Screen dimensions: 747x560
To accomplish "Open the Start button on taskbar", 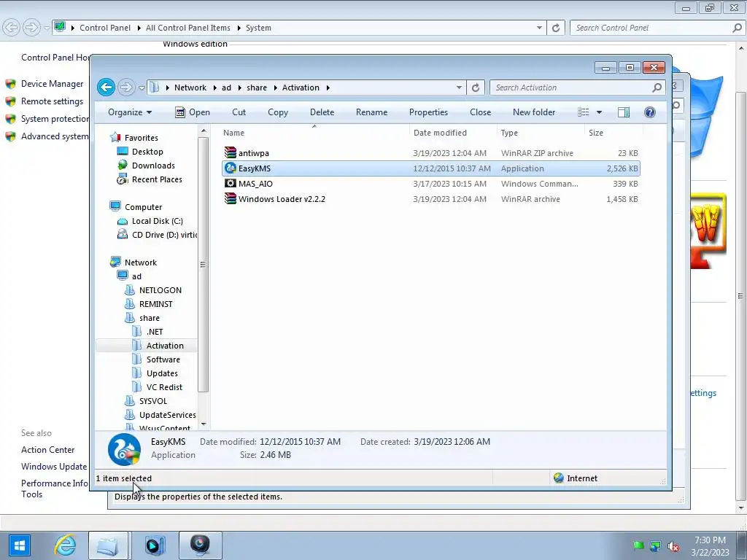I will 19,545.
